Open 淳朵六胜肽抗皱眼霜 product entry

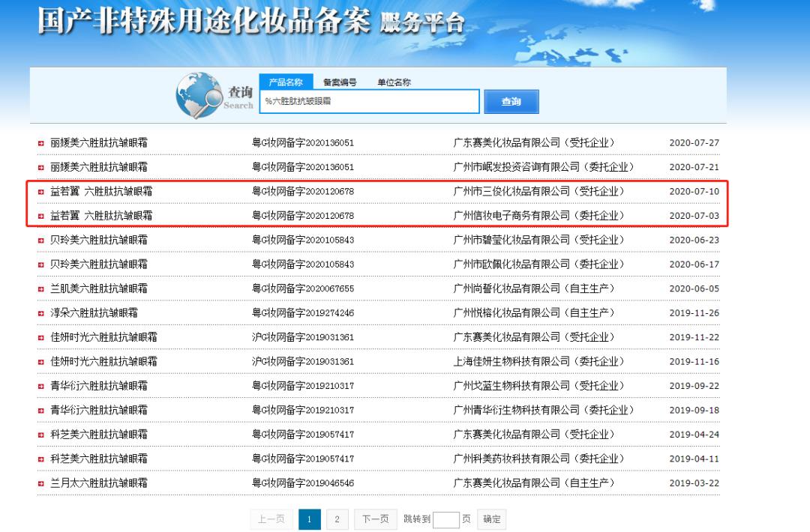tap(94, 312)
